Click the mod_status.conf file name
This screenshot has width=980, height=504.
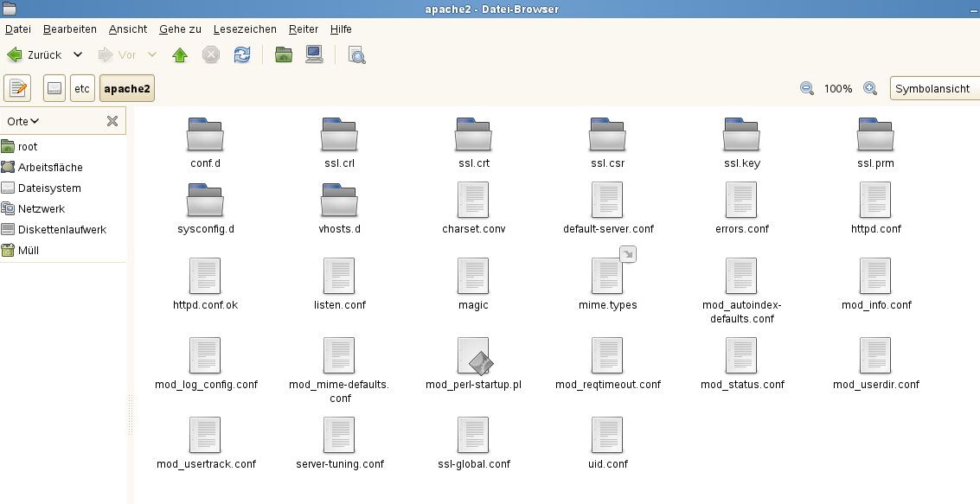click(742, 385)
